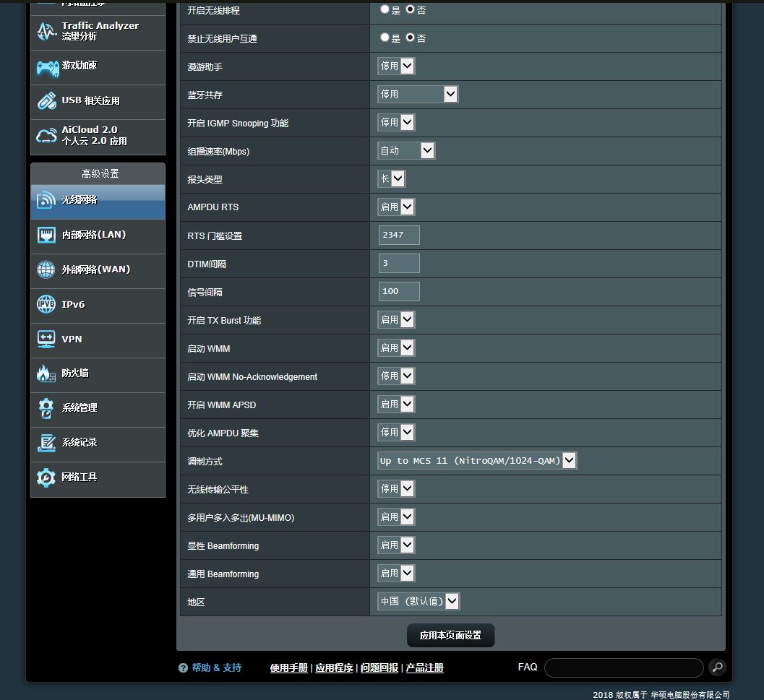Screen dimensions: 764x700
Task: Click the FAQ search input box
Action: [624, 667]
